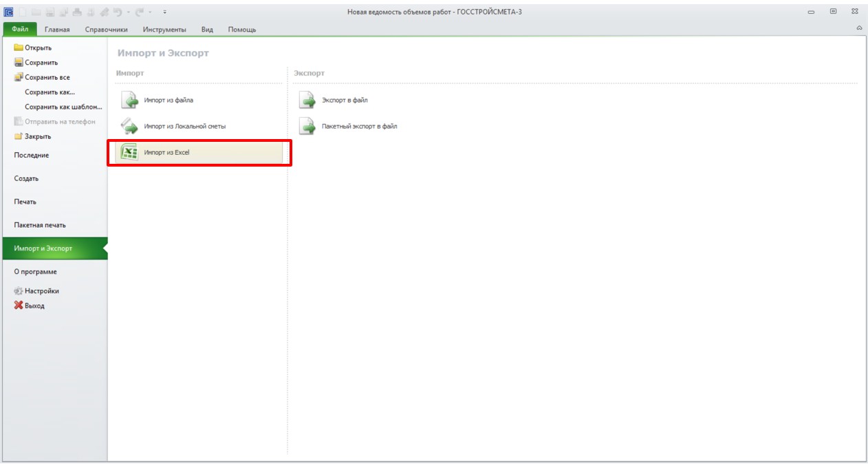This screenshot has height=464, width=868.
Task: Open the Пакетная печать section
Action: (40, 225)
